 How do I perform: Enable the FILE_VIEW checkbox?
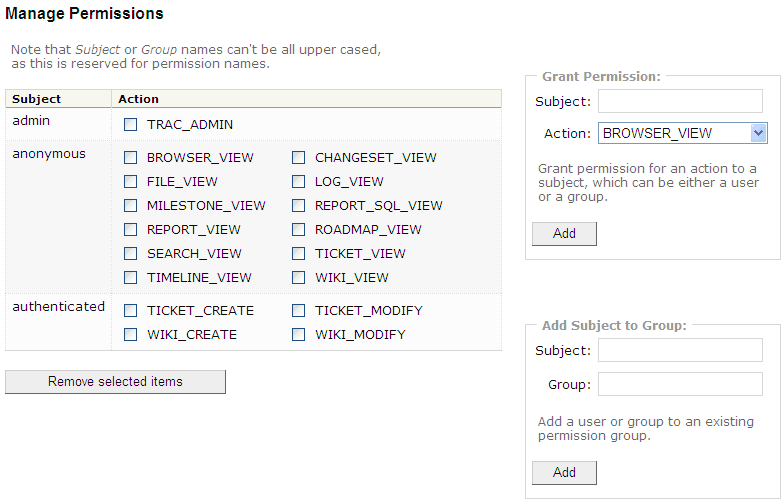pyautogui.click(x=131, y=181)
